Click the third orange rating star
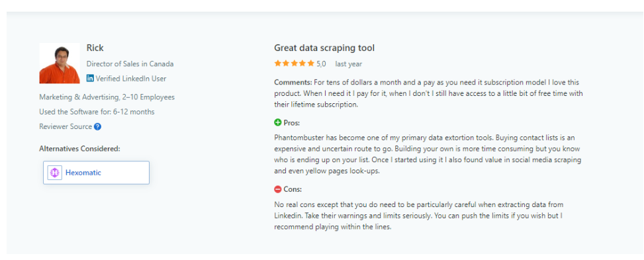Image resolution: width=644 pixels, height=260 pixels. [295, 64]
